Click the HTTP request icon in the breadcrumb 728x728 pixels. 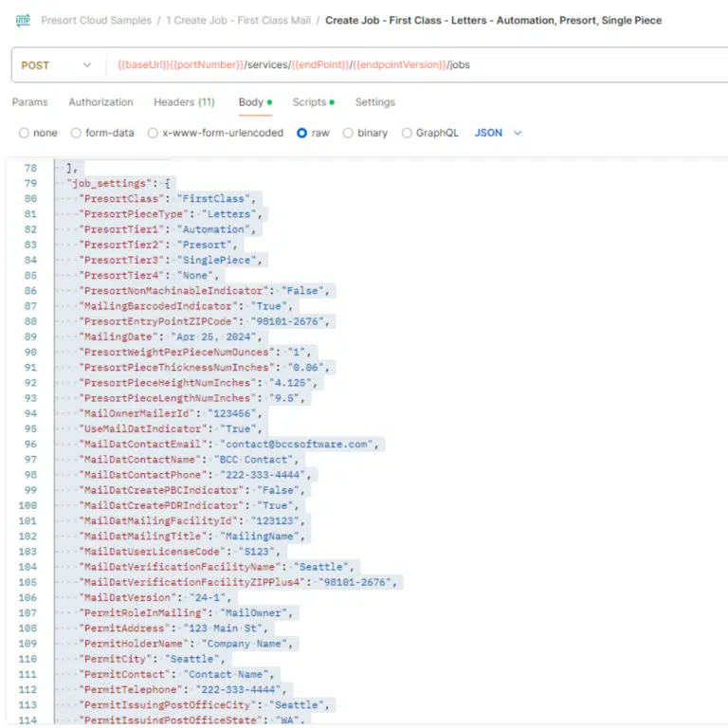[x=23, y=20]
